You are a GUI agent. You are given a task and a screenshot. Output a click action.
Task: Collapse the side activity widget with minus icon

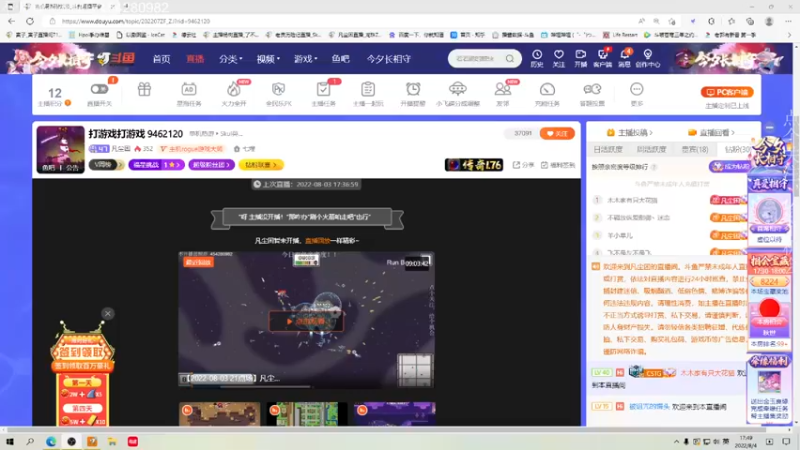click(770, 128)
